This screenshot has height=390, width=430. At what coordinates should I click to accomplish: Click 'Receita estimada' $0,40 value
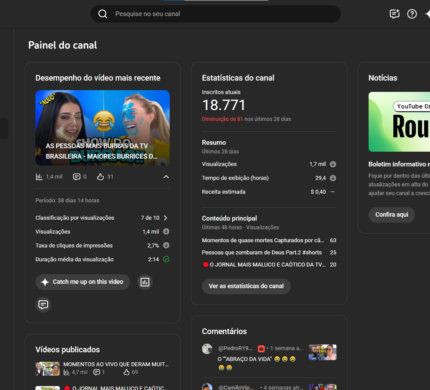318,192
